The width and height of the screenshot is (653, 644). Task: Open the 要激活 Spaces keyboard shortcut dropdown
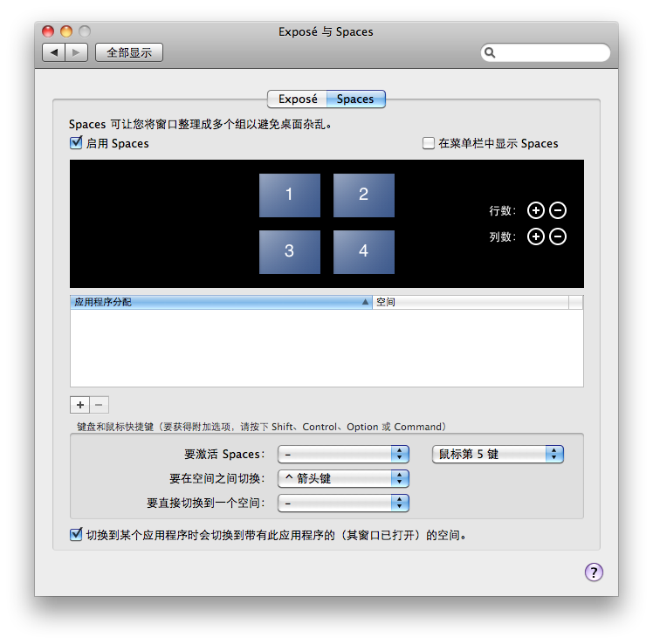coord(343,454)
